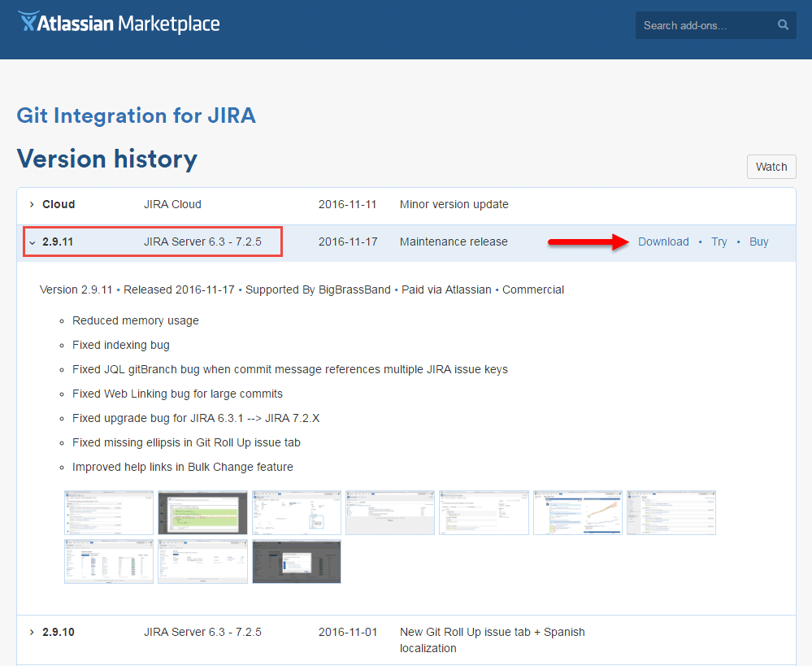Open the dark dialog screenshot thumbnail

pos(297,561)
